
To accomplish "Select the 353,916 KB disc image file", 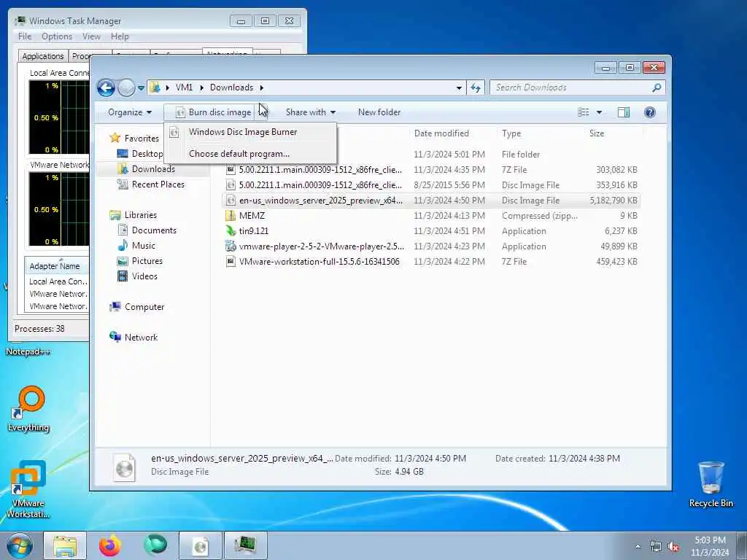I will (431, 185).
